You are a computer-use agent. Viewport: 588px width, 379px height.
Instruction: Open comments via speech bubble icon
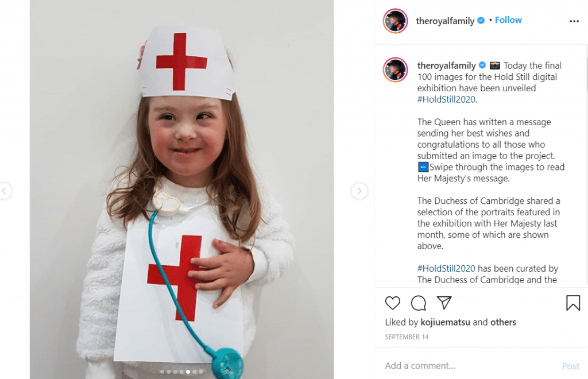point(419,303)
